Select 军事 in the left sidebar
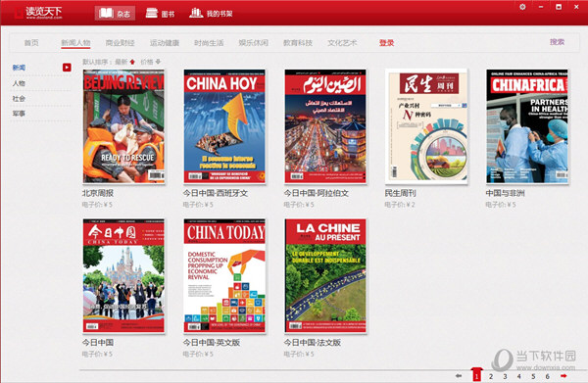 pos(20,114)
